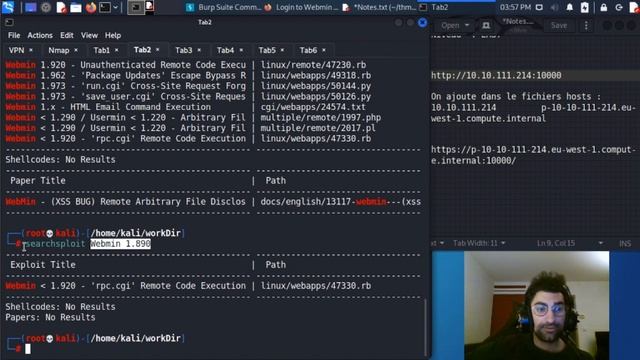
Task: Click the 'On ajoute dans le fichiers hosts' line
Action: [x=516, y=97]
